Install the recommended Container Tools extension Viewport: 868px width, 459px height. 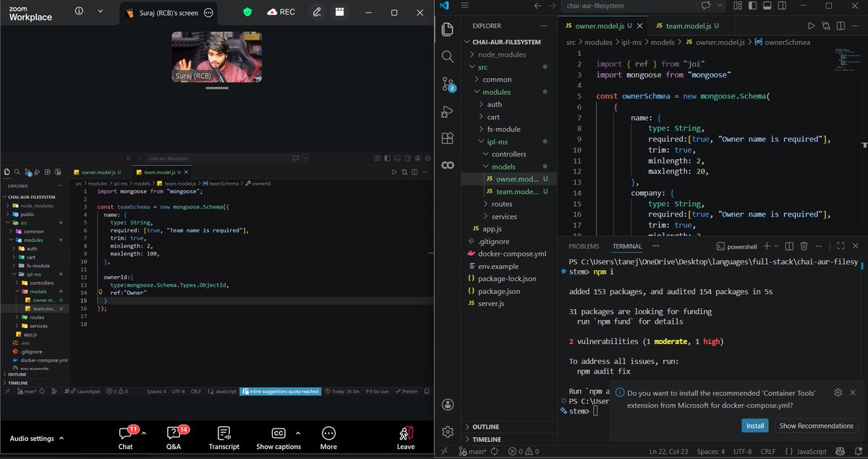pyautogui.click(x=754, y=426)
